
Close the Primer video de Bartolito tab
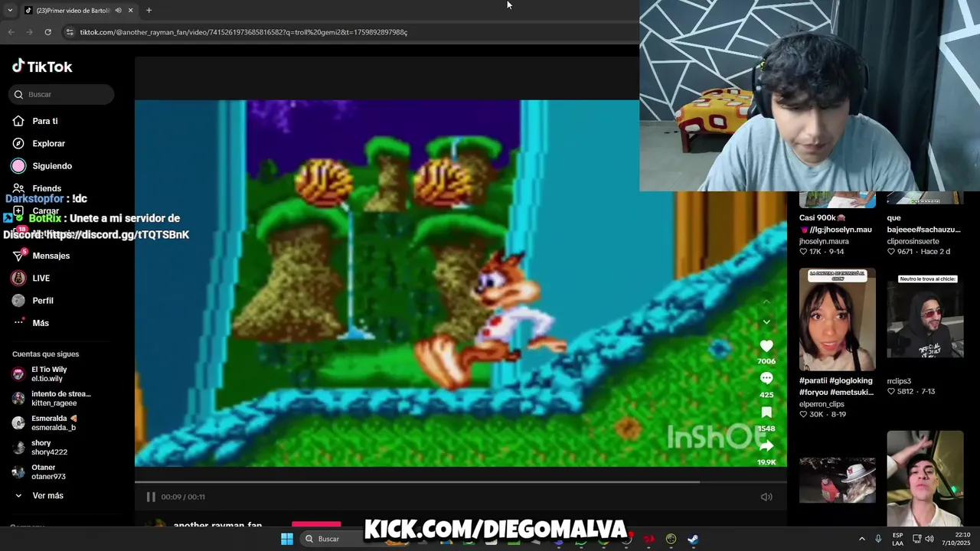tap(130, 10)
